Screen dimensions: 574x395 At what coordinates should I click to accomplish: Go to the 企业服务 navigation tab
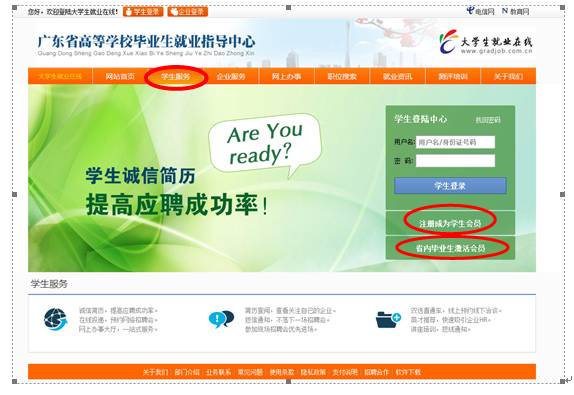click(x=231, y=77)
